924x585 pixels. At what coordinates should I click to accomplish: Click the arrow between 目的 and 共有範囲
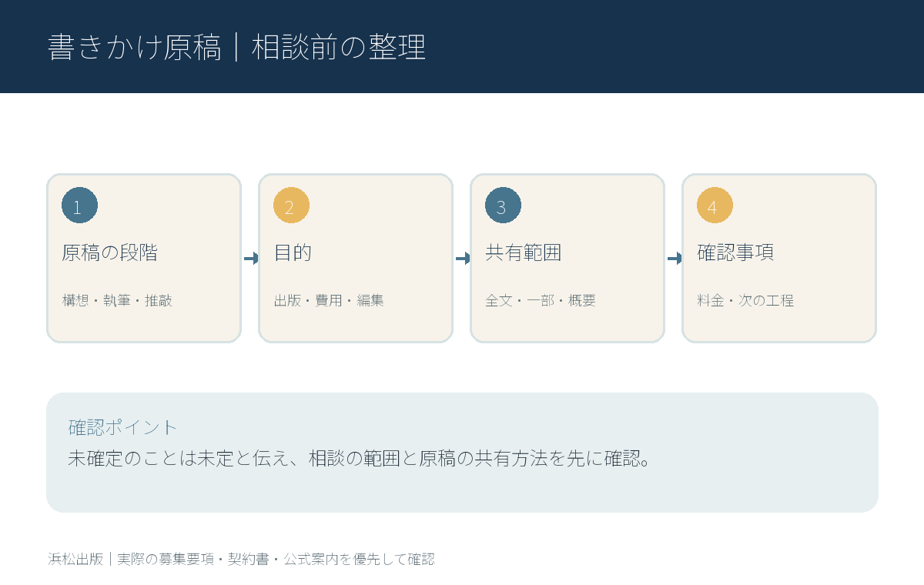tap(463, 259)
